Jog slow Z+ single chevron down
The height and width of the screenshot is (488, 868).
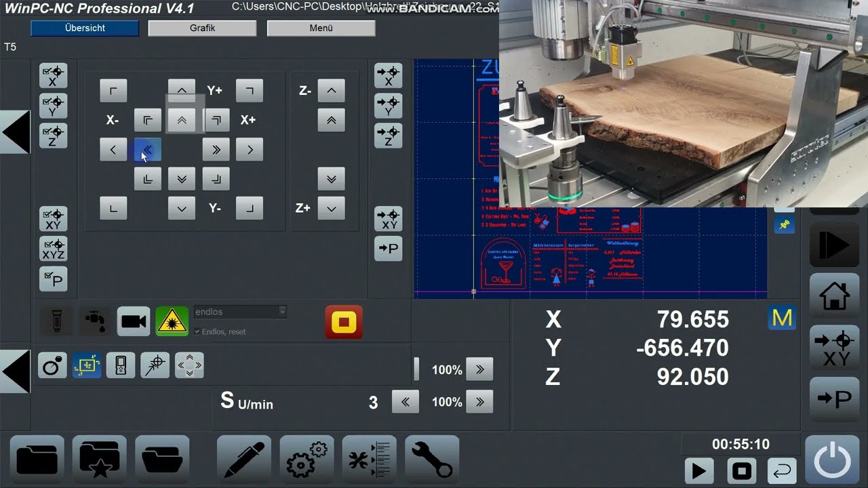click(x=331, y=208)
